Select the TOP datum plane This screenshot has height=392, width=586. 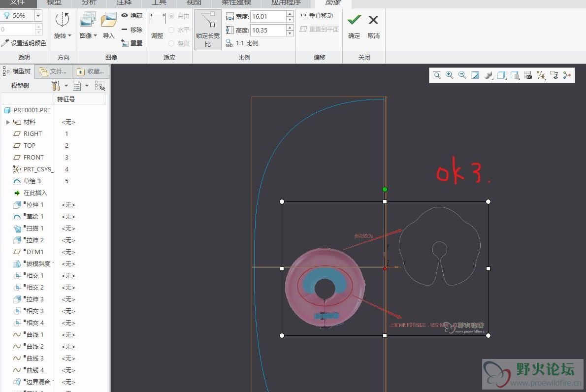[x=30, y=145]
